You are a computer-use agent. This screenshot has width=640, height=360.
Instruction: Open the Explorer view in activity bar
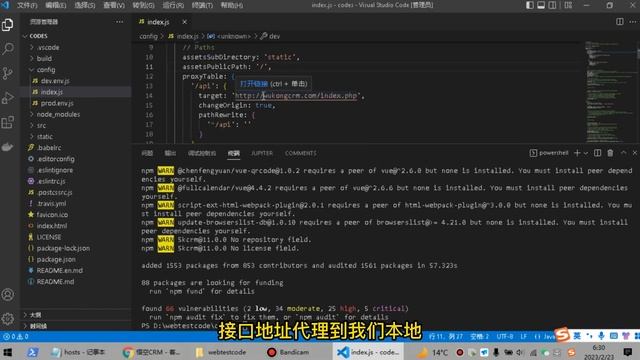pos(7,25)
